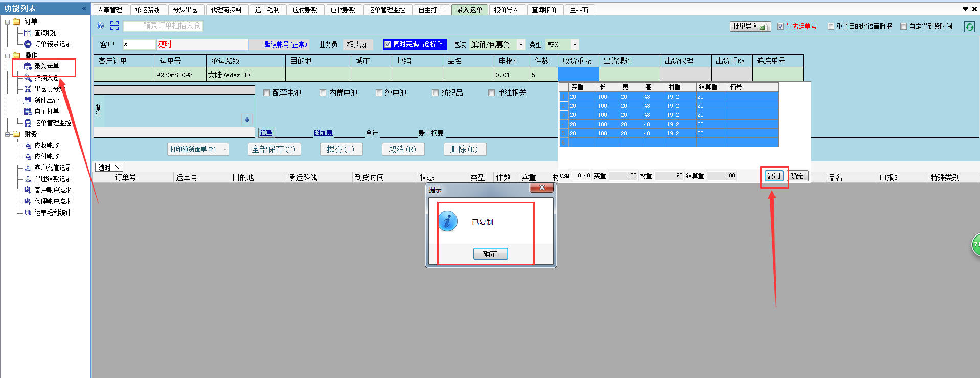Tick the 单独报关 checkbox

491,93
